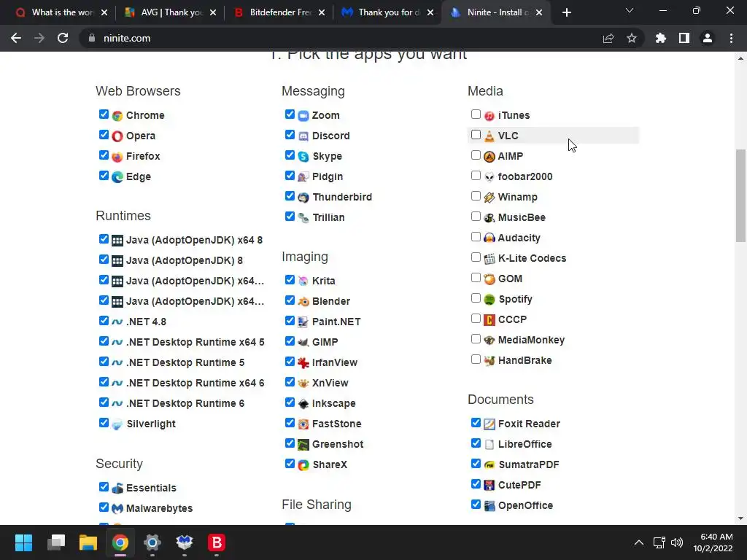Reload the ninite.com page
The width and height of the screenshot is (747, 560).
point(63,38)
